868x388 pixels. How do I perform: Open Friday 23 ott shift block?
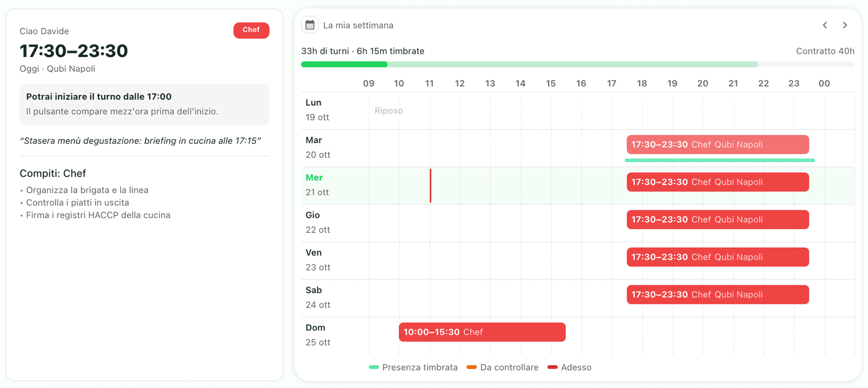click(718, 257)
